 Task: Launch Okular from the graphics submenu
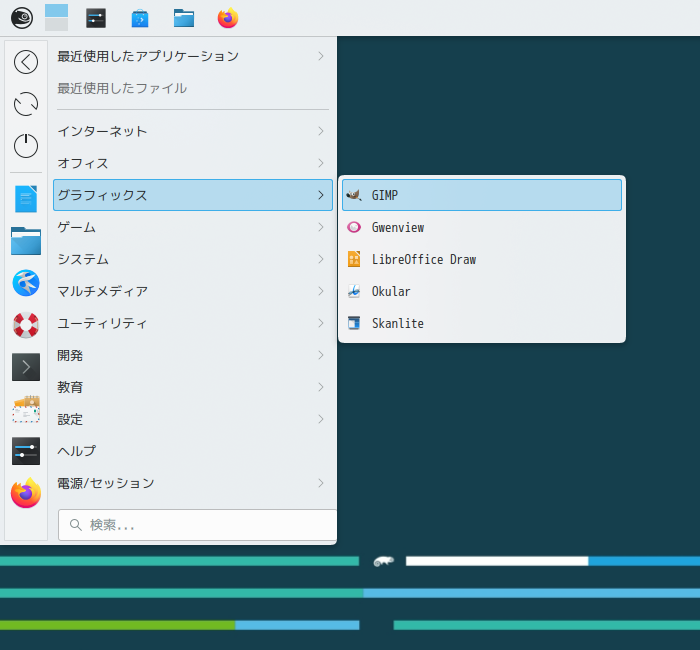pos(482,291)
